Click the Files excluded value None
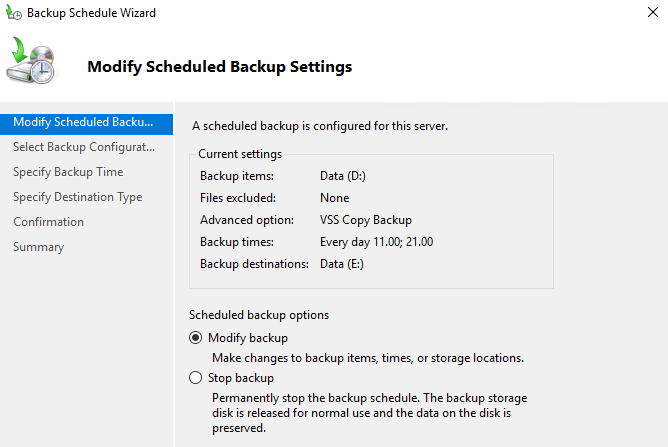This screenshot has height=447, width=668. (334, 198)
